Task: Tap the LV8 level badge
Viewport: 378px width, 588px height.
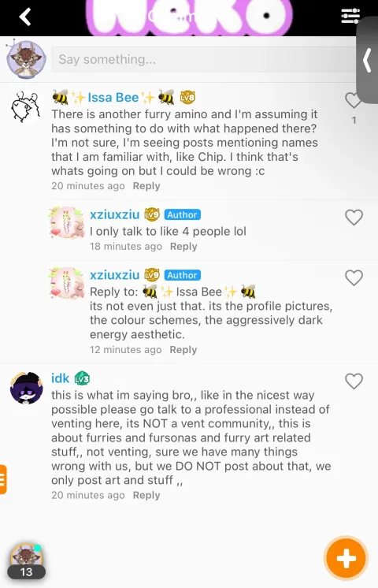Action: (x=187, y=98)
